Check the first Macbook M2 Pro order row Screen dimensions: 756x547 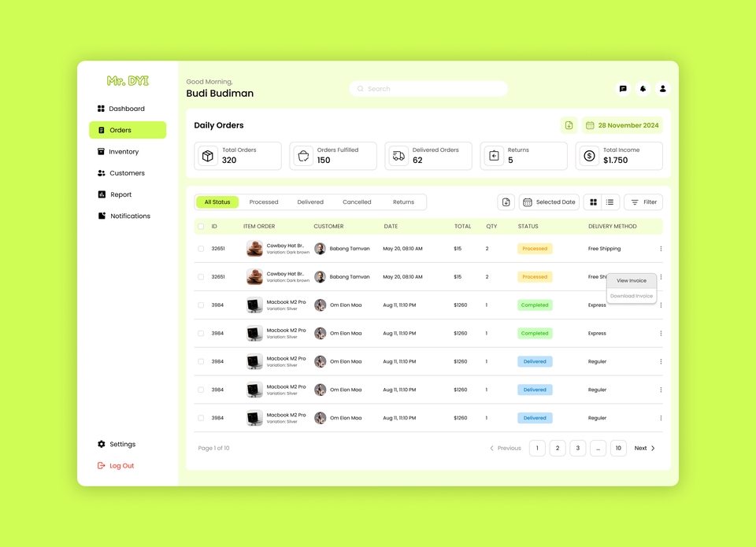point(201,305)
